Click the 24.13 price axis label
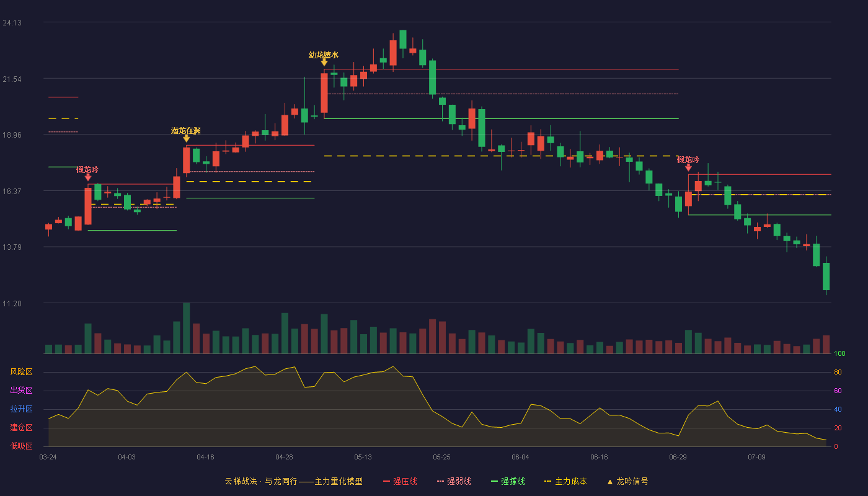The height and width of the screenshot is (496, 868). tap(12, 23)
